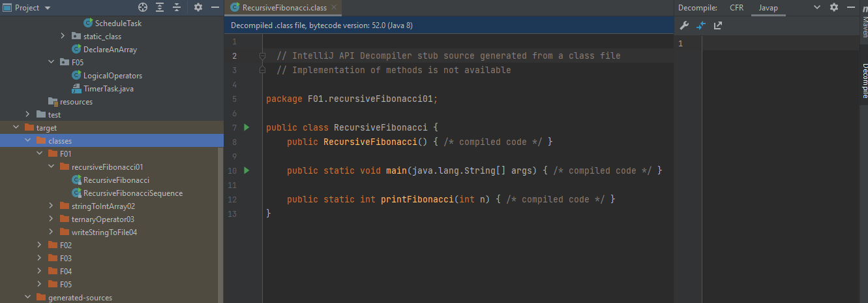Click the wrench icon in the Decompile toolbar

tap(684, 26)
